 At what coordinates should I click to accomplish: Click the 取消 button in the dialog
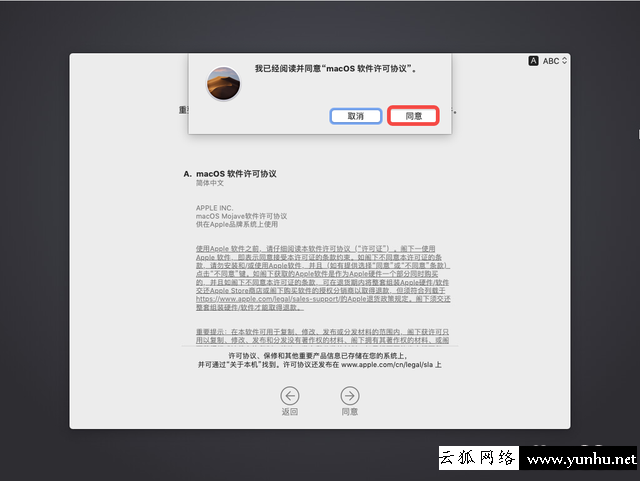pos(356,116)
